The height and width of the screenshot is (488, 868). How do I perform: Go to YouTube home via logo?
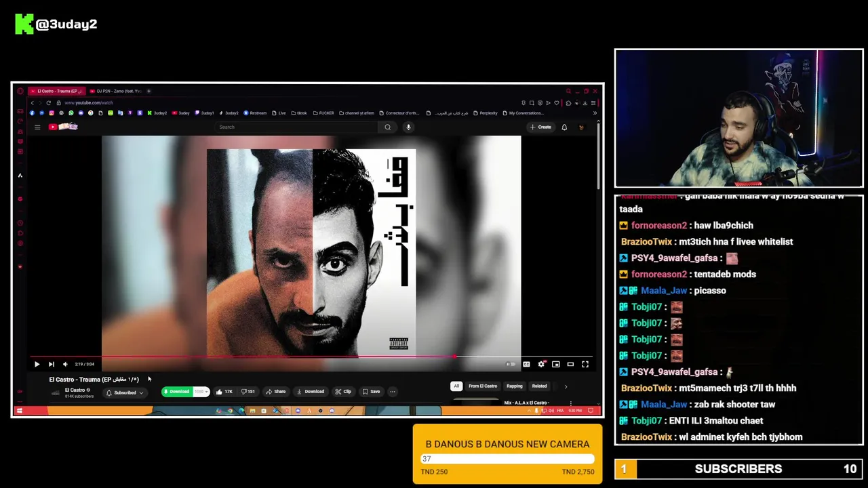click(x=62, y=127)
